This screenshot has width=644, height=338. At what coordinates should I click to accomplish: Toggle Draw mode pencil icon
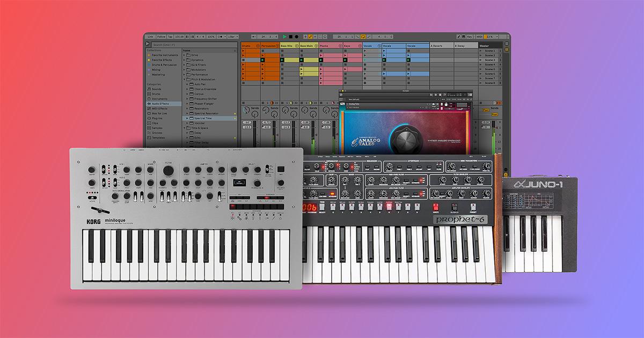[x=459, y=36]
